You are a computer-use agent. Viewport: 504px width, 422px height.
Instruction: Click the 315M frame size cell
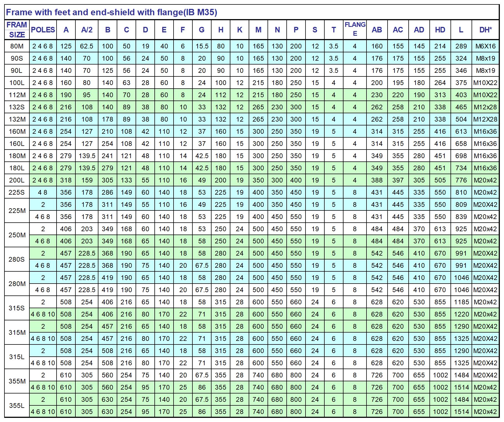pyautogui.click(x=17, y=333)
